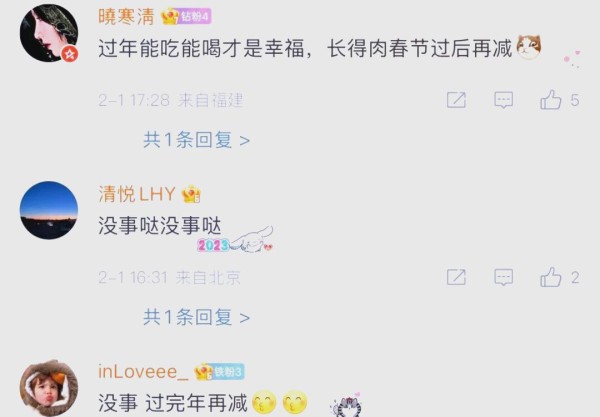Open 曉寒涛's profile via username
This screenshot has height=417, width=600.
127,16
